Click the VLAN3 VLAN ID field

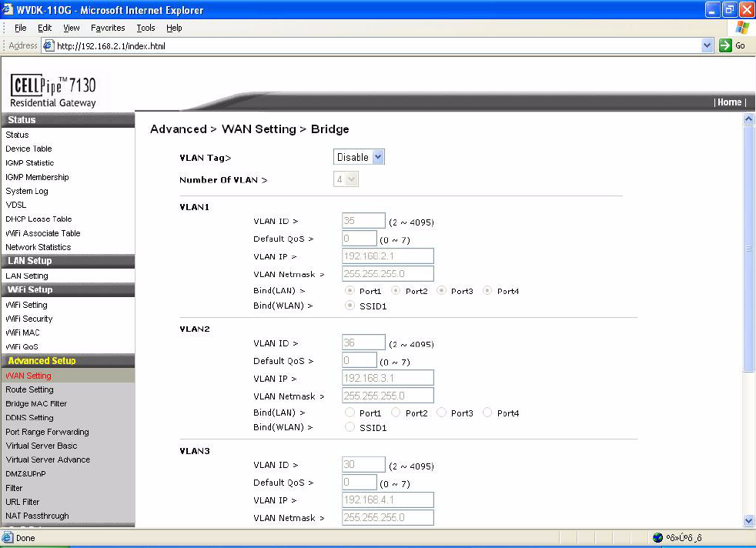pyautogui.click(x=363, y=464)
